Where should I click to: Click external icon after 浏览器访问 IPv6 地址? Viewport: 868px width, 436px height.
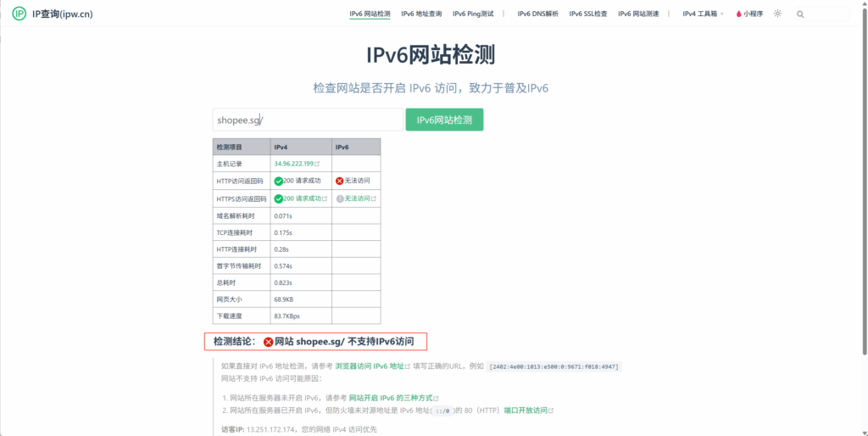[x=408, y=366]
